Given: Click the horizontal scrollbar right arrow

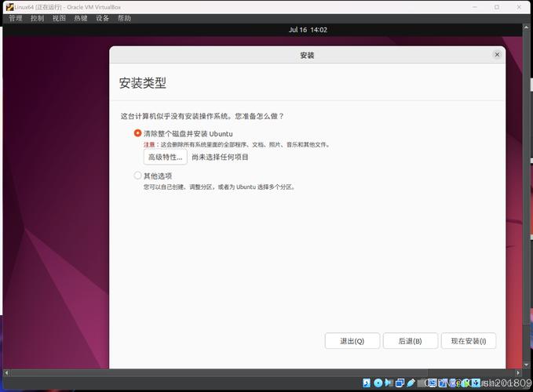Looking at the screenshot, I should click(518, 372).
